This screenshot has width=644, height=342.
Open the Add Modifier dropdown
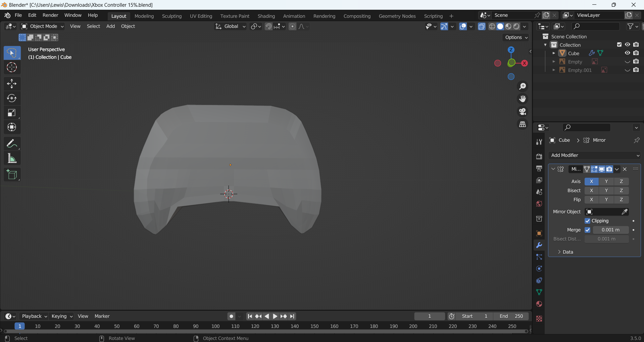[595, 155]
